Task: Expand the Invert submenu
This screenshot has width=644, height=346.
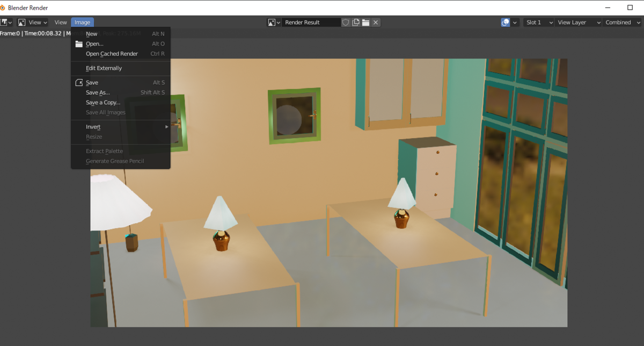Action: (120, 127)
